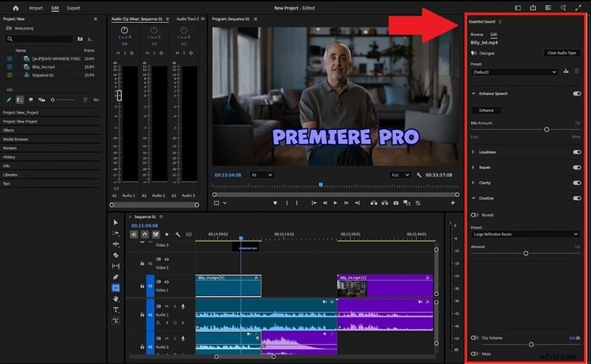The width and height of the screenshot is (591, 364).
Task: Click the Clear Audio Type button
Action: pos(561,52)
